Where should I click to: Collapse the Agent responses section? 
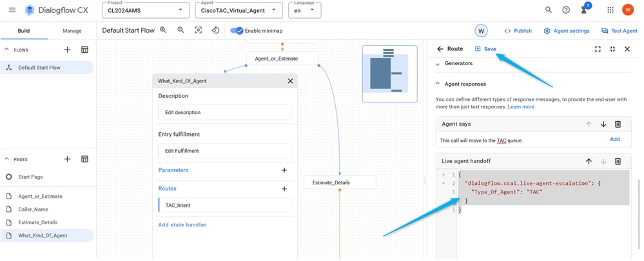click(438, 84)
